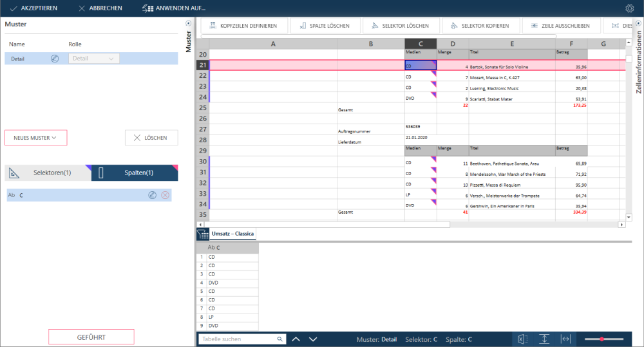Viewport: 644px width, 347px height.
Task: Click the Geführt button
Action: [x=91, y=337]
